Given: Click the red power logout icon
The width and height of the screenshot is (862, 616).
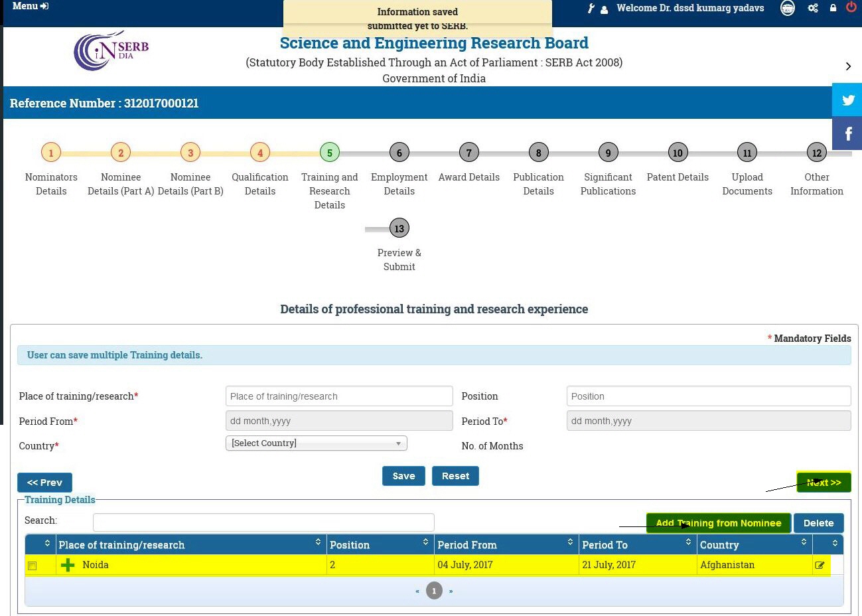Looking at the screenshot, I should coord(851,7).
